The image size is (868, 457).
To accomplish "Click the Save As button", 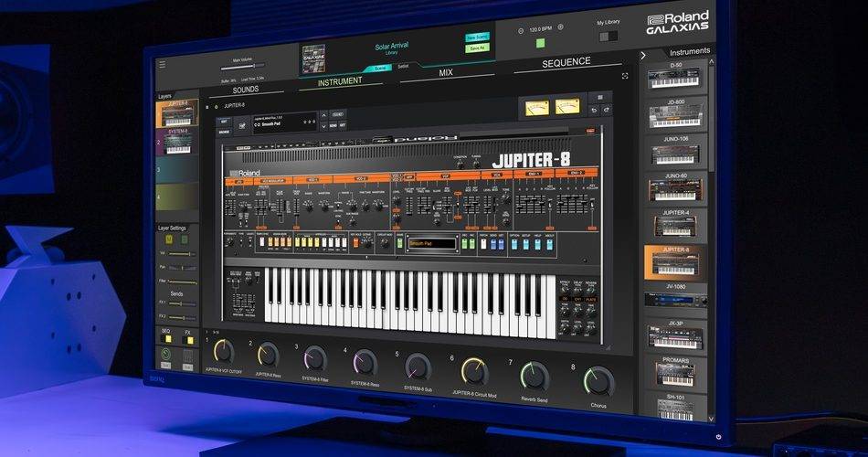I will pyautogui.click(x=477, y=48).
